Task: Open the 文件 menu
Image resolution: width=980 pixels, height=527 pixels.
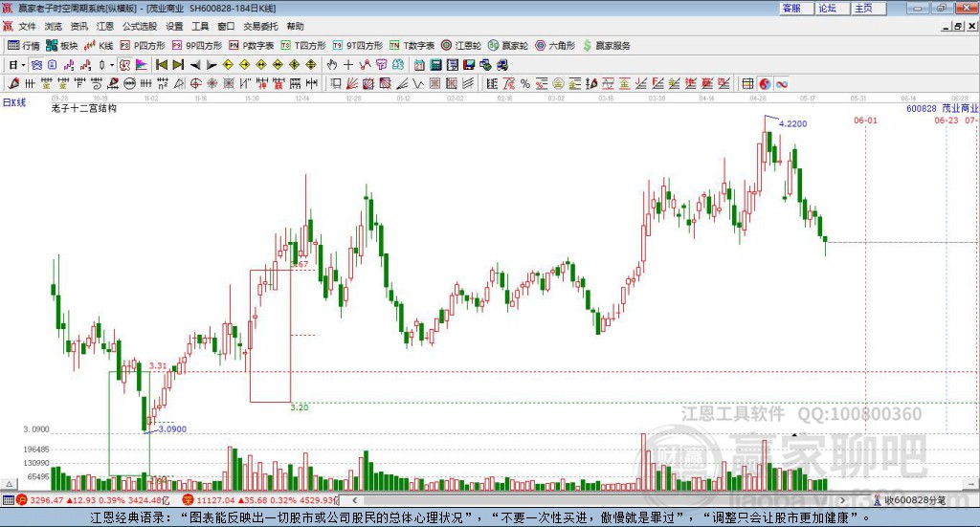Action: pyautogui.click(x=27, y=26)
